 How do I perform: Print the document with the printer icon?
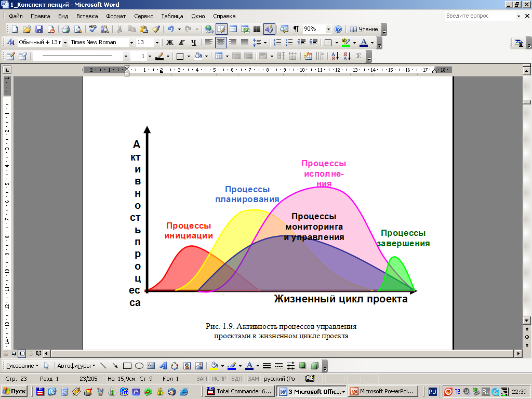tap(65, 29)
